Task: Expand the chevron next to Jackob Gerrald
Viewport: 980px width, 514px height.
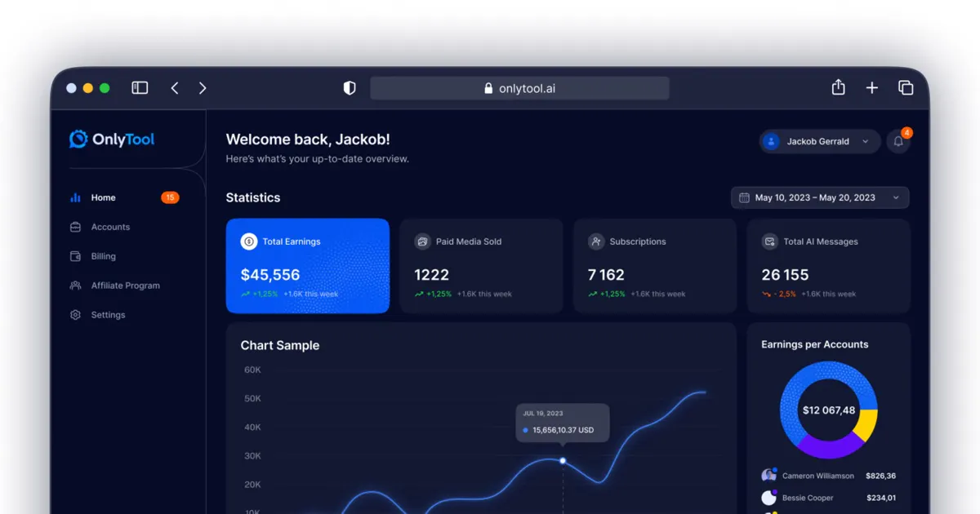Action: pyautogui.click(x=865, y=141)
